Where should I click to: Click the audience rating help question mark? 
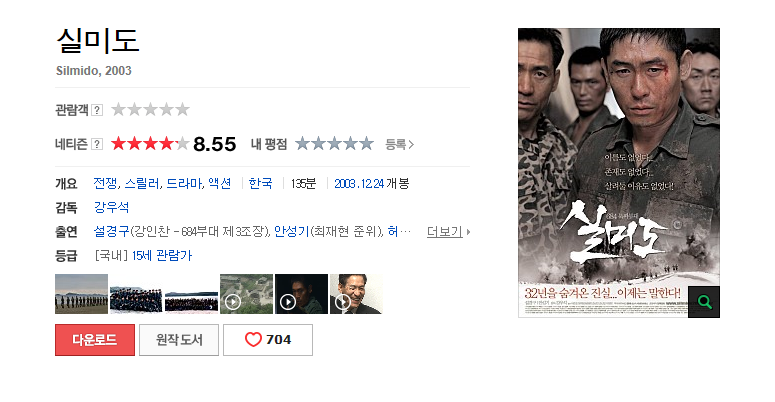click(97, 110)
